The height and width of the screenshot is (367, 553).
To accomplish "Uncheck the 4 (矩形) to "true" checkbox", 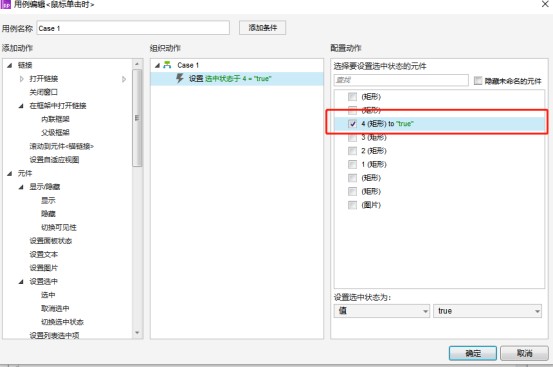I will point(352,124).
